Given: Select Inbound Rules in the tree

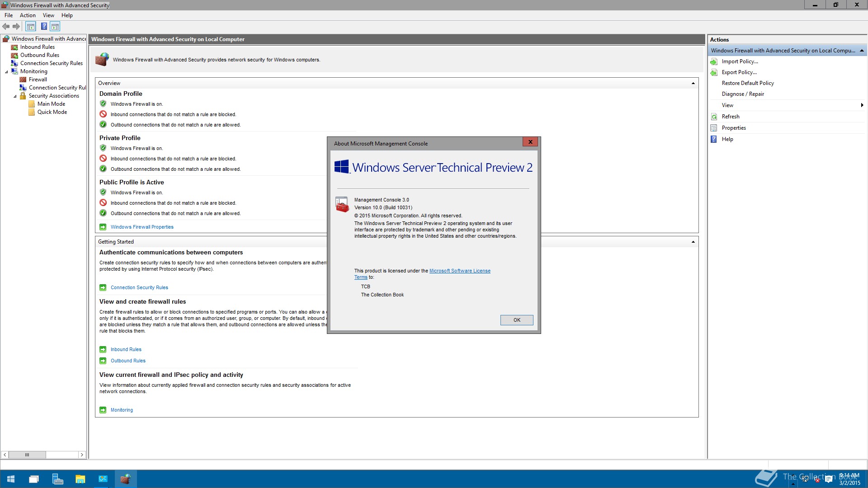Looking at the screenshot, I should pos(38,47).
